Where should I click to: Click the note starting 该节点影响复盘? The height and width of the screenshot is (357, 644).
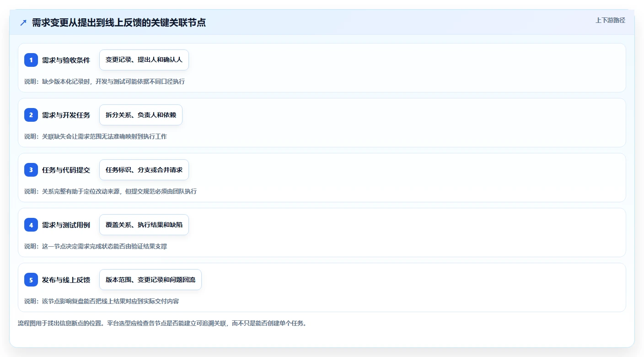point(102,301)
